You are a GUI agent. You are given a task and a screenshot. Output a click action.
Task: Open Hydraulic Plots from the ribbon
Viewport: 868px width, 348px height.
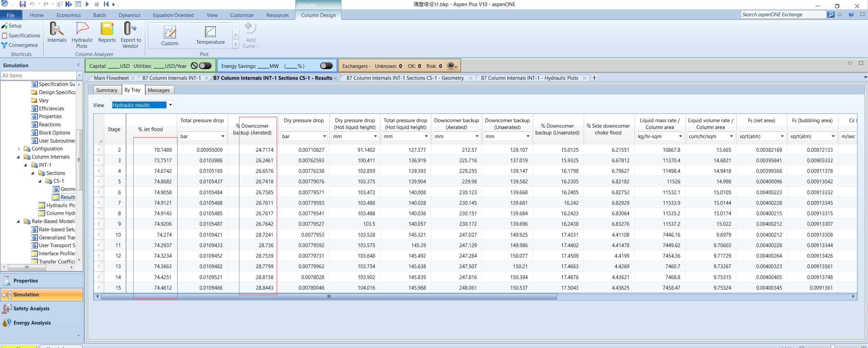[x=82, y=35]
